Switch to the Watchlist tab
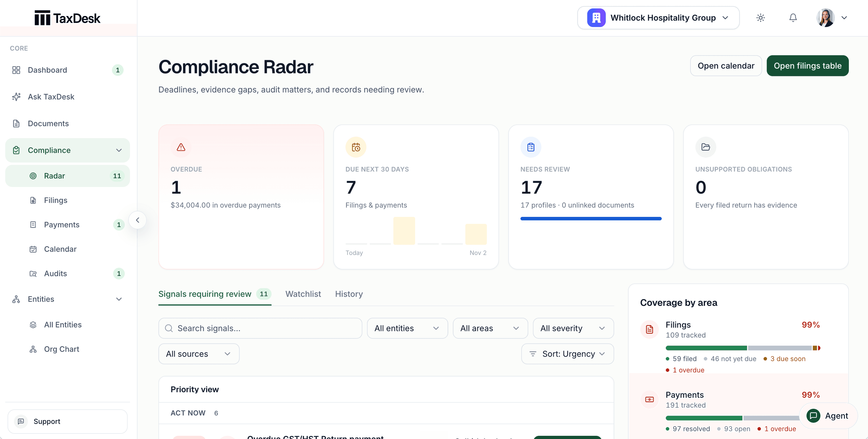The image size is (868, 439). pos(303,294)
